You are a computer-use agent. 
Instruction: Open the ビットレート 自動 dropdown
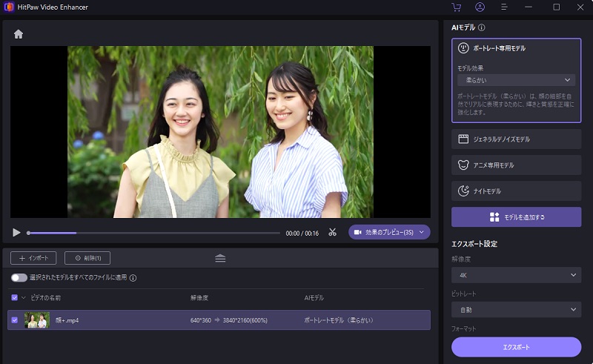(516, 310)
